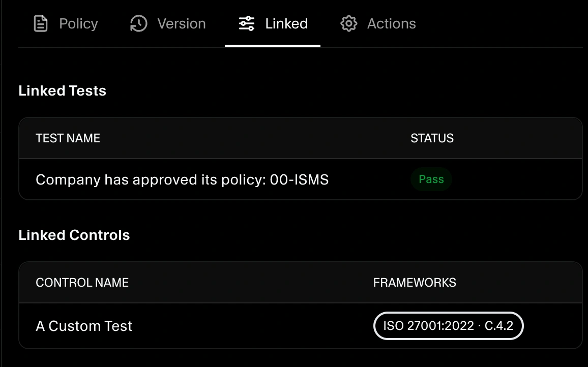This screenshot has height=367, width=588.
Task: Click the document icon on the Policy tab
Action: pyautogui.click(x=41, y=23)
